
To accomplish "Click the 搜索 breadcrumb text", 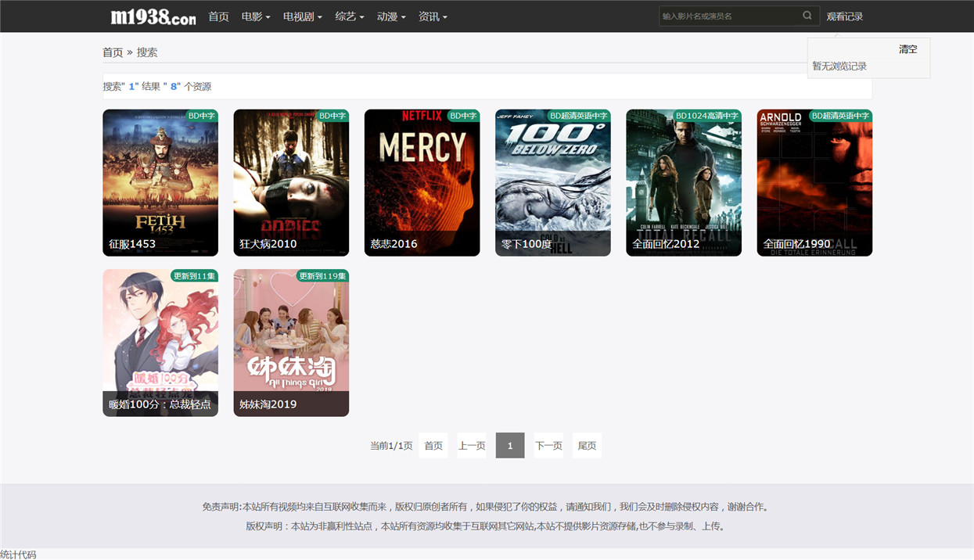I will pos(147,52).
